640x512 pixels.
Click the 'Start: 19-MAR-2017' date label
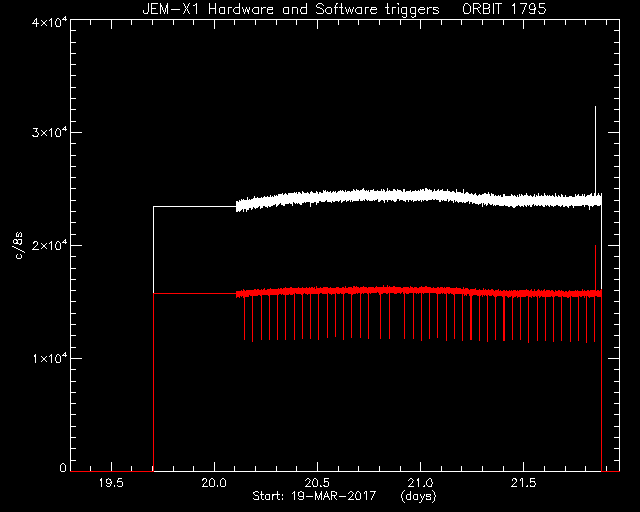click(314, 496)
